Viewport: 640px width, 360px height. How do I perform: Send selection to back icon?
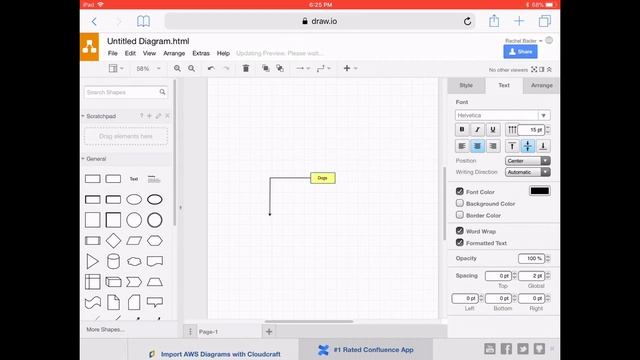(280, 68)
